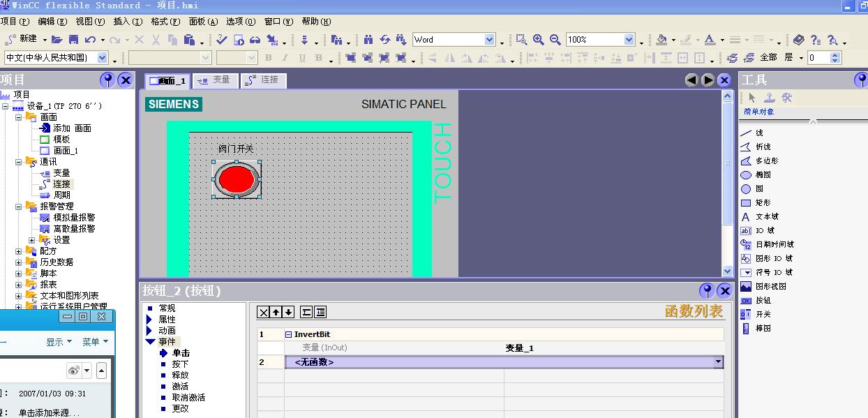Click the fill color bucket icon
868x418 pixels.
tap(661, 40)
